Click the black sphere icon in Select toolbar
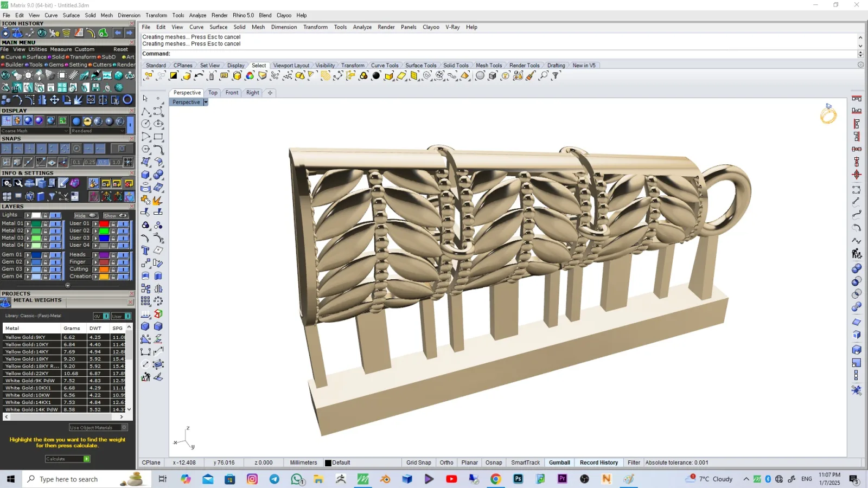Viewport: 868px width, 488px height. (376, 76)
